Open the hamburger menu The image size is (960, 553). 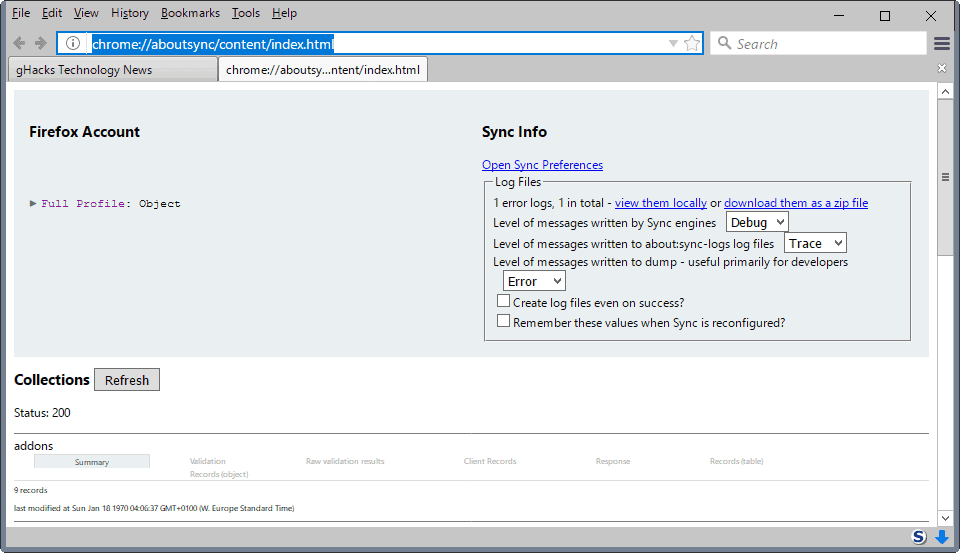point(942,43)
